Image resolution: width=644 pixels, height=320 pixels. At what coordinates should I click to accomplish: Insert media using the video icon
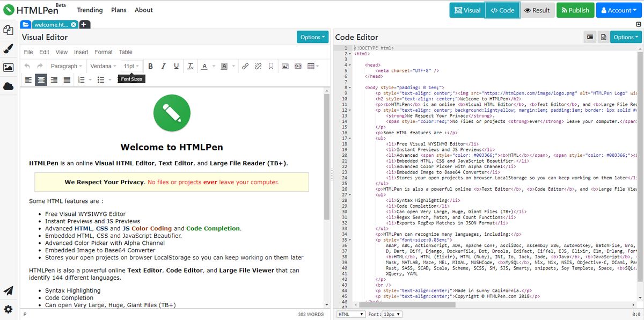(298, 66)
